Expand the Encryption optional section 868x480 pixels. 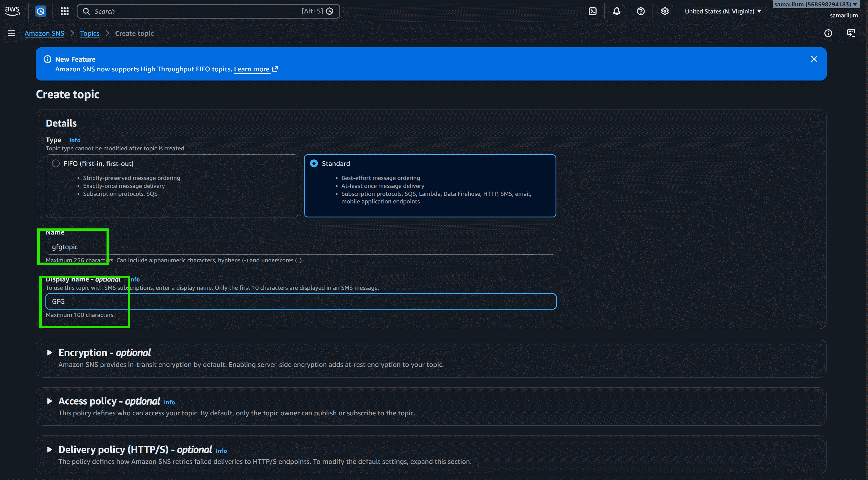pos(49,353)
